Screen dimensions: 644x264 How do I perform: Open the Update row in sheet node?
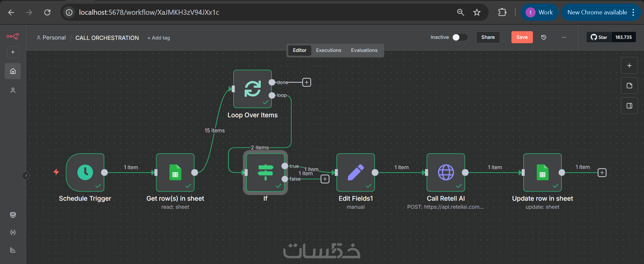[x=542, y=173]
